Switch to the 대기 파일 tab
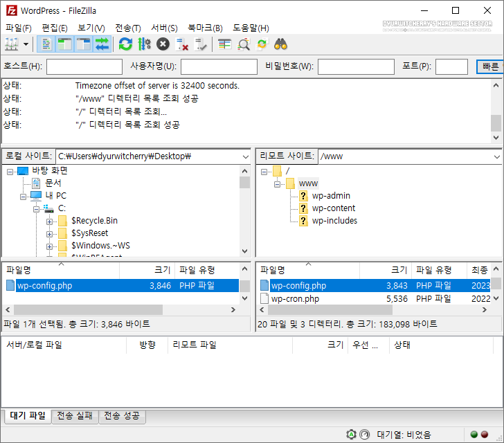 (x=28, y=416)
